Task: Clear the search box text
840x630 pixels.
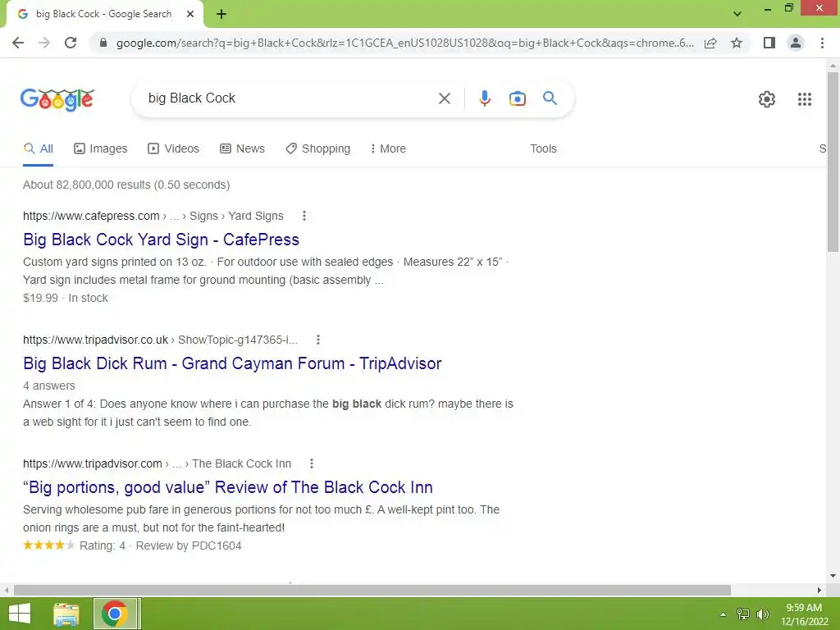Action: (444, 98)
